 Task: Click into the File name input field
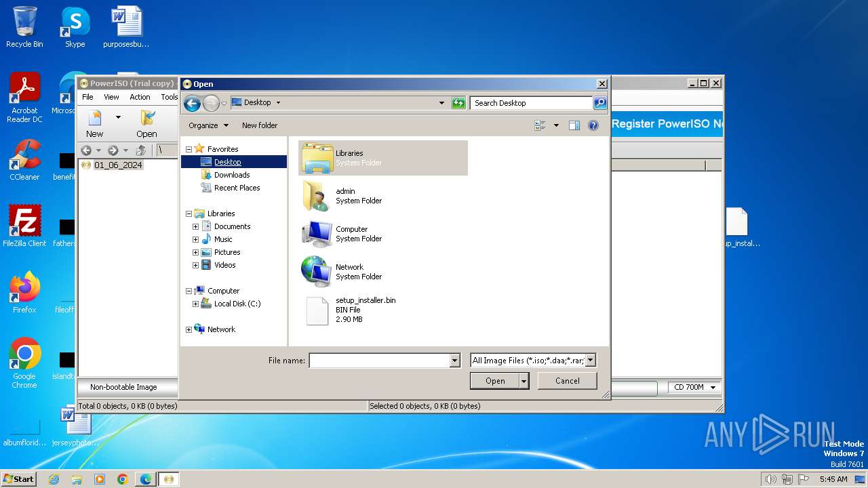[379, 361]
